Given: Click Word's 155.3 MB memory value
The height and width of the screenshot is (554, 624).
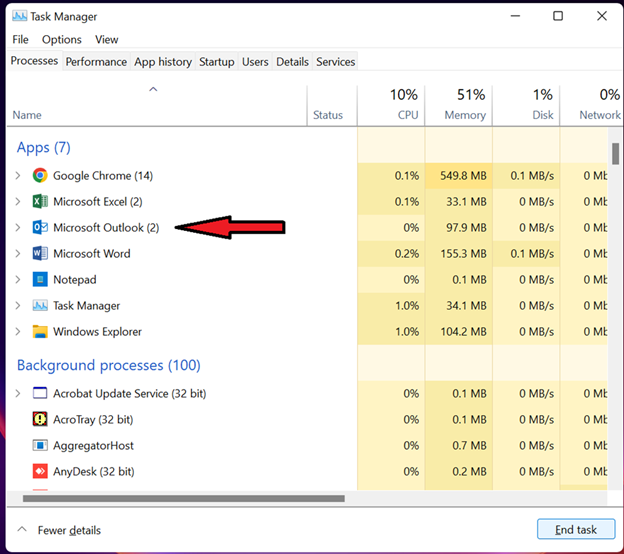Looking at the screenshot, I should click(463, 254).
